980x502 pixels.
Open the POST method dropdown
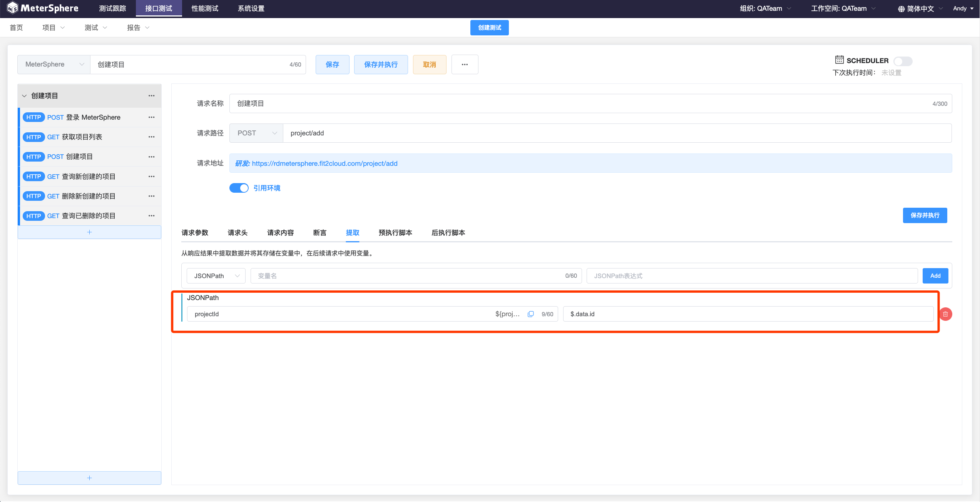(x=256, y=133)
